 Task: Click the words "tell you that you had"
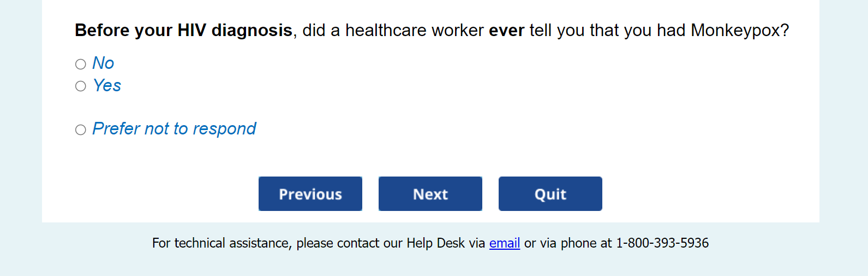pyautogui.click(x=607, y=31)
